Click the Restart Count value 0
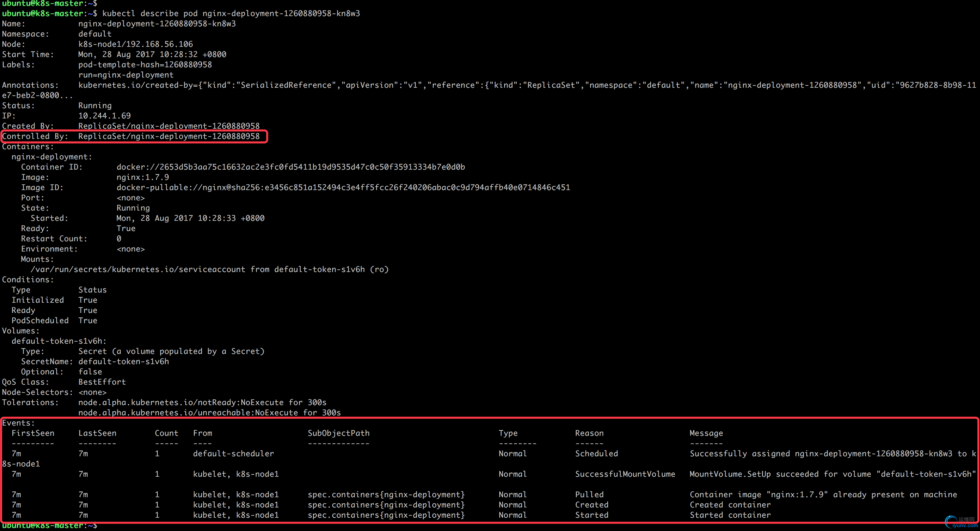This screenshot has width=980, height=531. click(119, 239)
